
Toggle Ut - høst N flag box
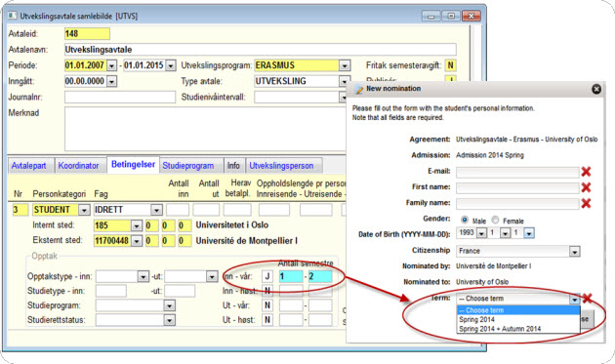point(267,320)
